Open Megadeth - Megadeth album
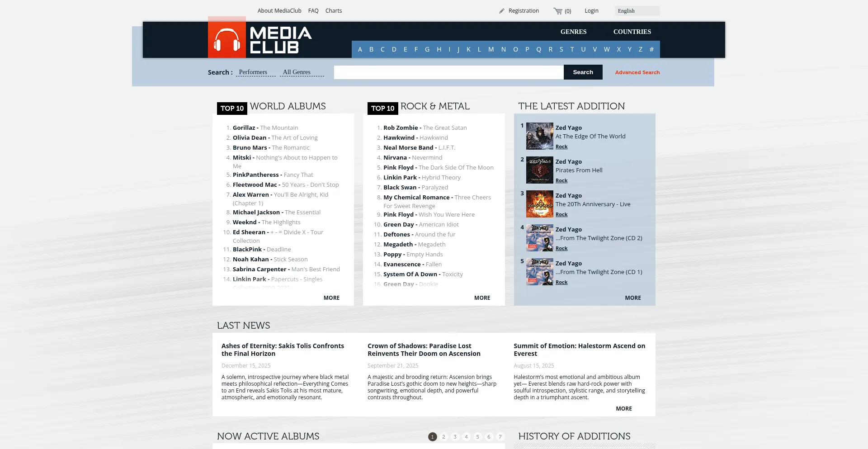This screenshot has height=449, width=868. click(x=415, y=245)
